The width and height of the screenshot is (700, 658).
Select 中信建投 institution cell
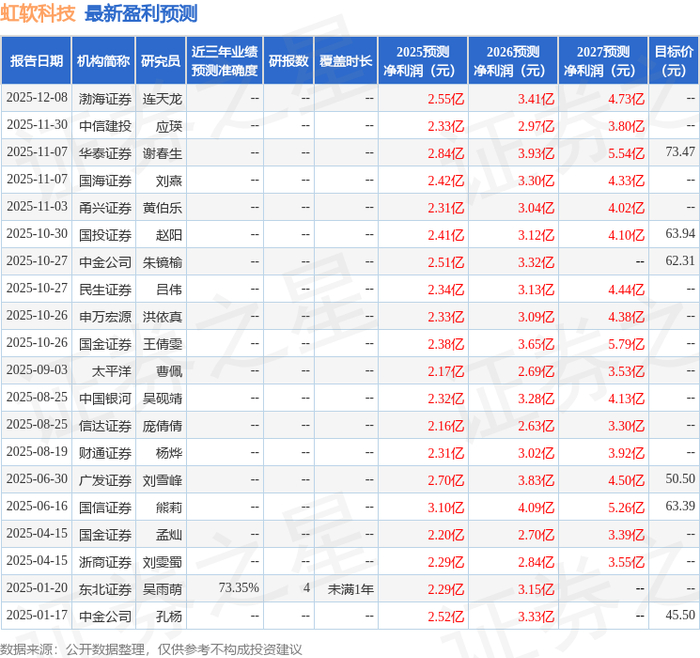coord(105,126)
